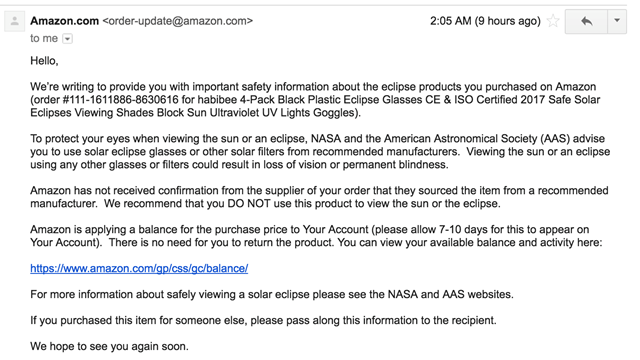This screenshot has width=640, height=360.
Task: Click the 'pass along this information' line
Action: [x=263, y=320]
